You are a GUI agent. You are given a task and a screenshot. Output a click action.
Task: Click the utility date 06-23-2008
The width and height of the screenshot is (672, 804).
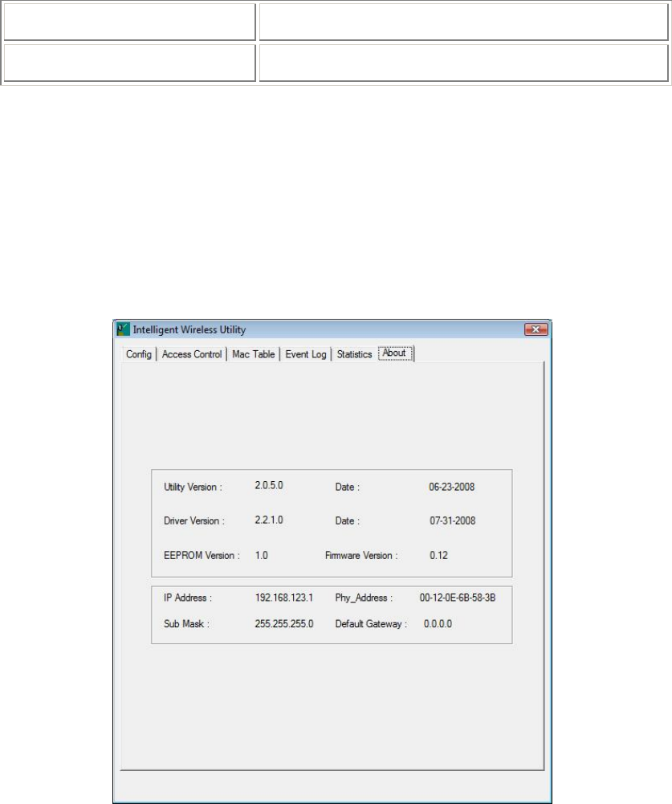coord(451,487)
